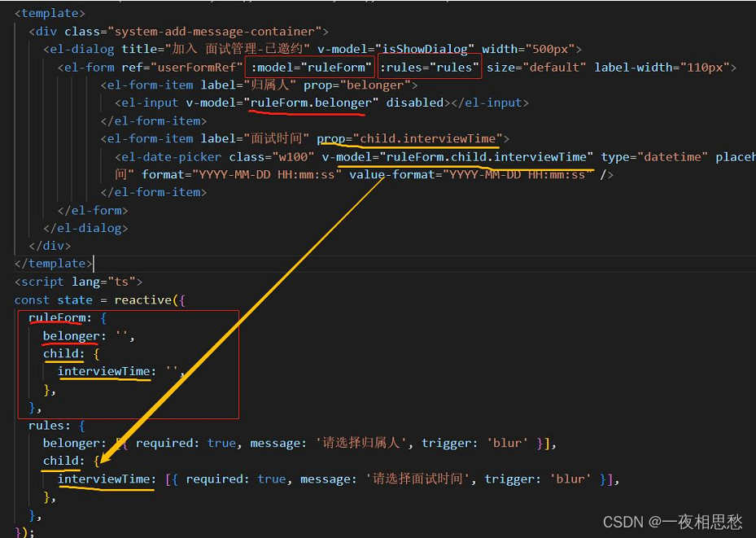Select the v-model value "isShowDialog"
This screenshot has width=756, height=538.
click(x=424, y=49)
